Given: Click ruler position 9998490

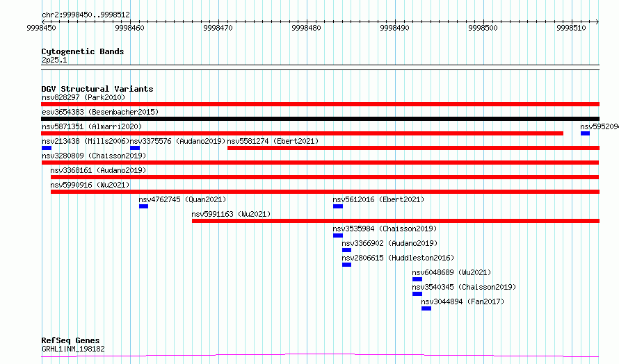Looking at the screenshot, I should point(395,28).
